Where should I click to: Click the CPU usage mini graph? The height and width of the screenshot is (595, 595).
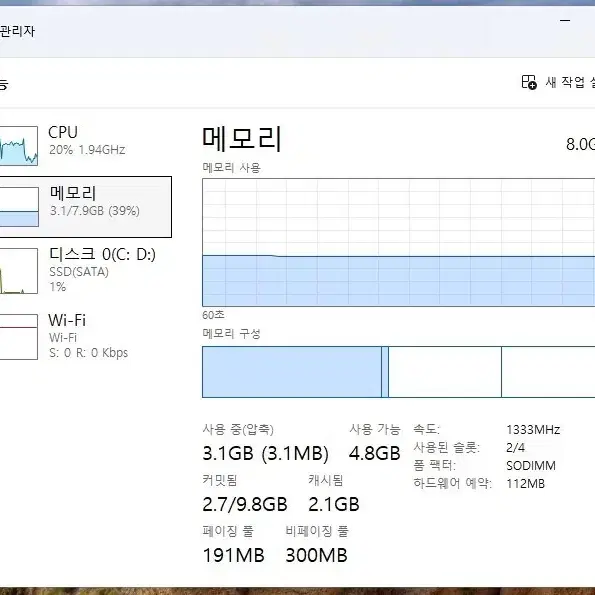tap(19, 146)
